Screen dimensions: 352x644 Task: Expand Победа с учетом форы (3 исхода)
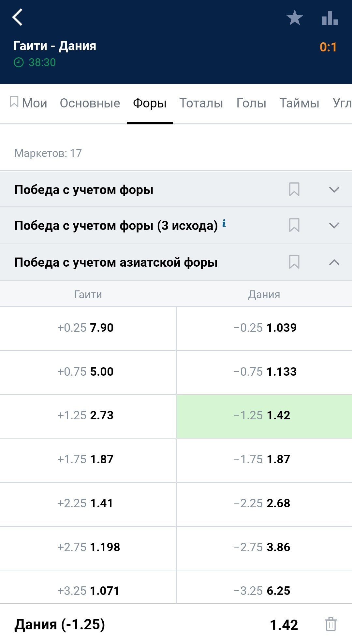point(334,225)
